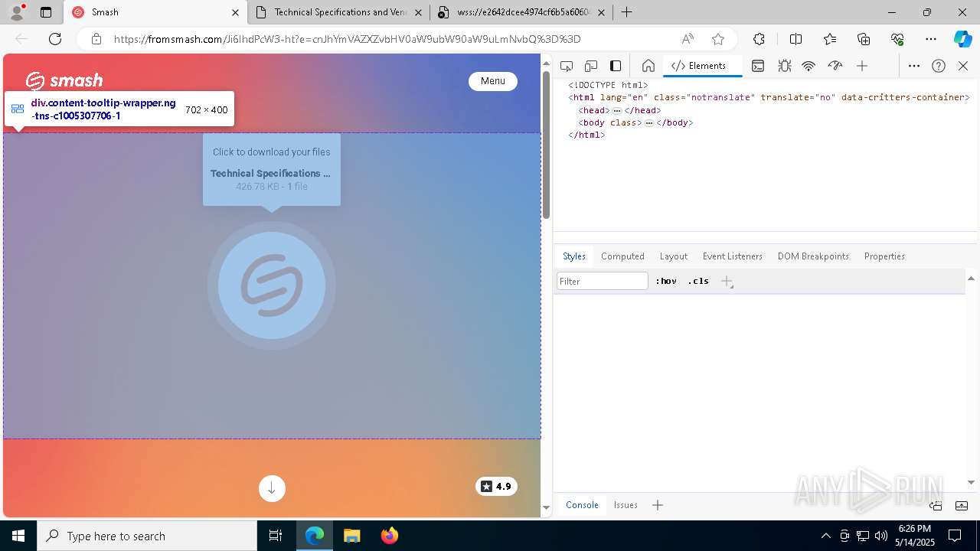Open the Console drawer tab

point(582,505)
